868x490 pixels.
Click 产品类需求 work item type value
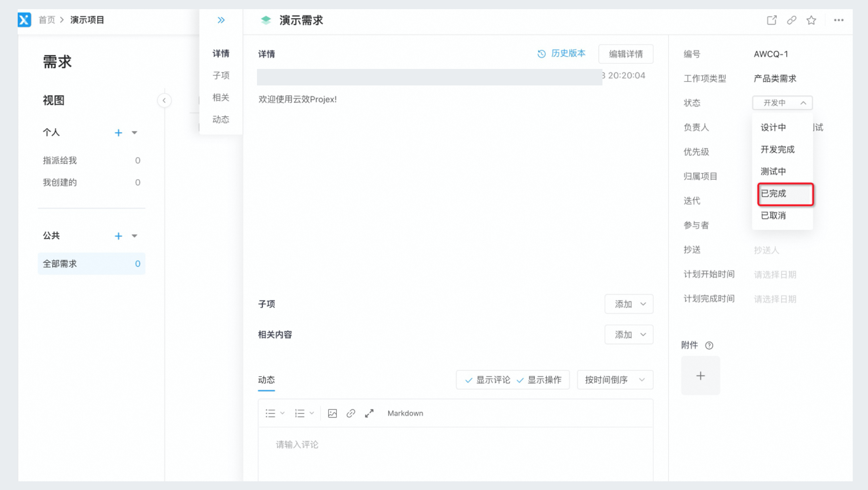pos(775,78)
